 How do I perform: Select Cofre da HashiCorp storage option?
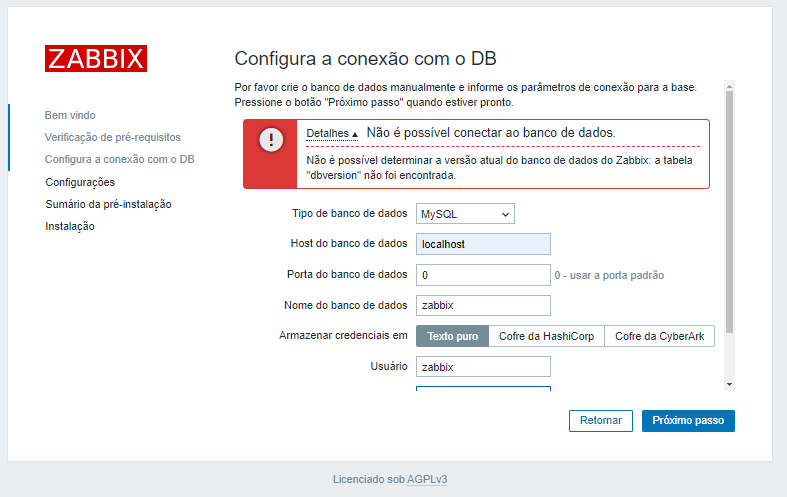pos(546,336)
